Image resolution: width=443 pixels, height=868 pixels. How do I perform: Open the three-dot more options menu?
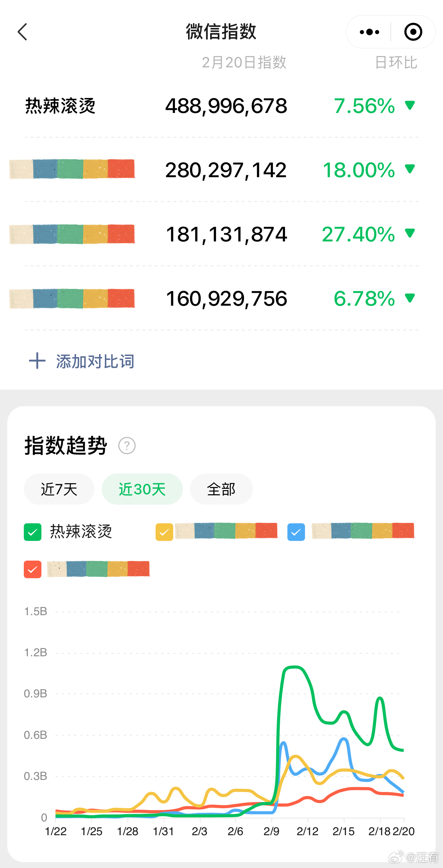click(369, 32)
